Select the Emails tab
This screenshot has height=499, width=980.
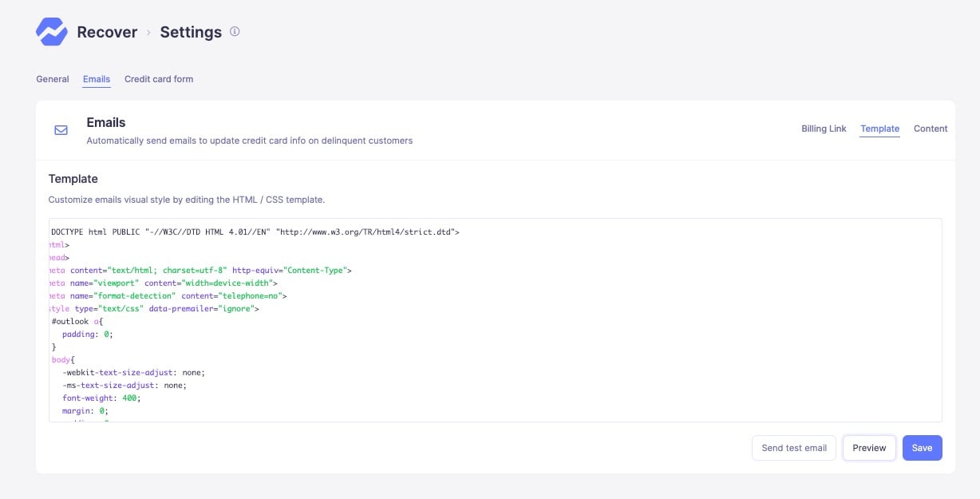pos(96,79)
